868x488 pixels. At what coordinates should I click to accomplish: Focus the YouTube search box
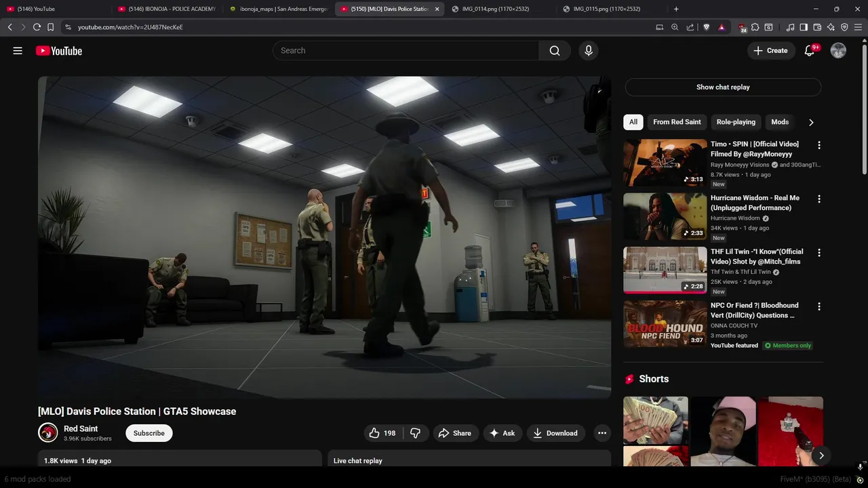[x=406, y=51]
